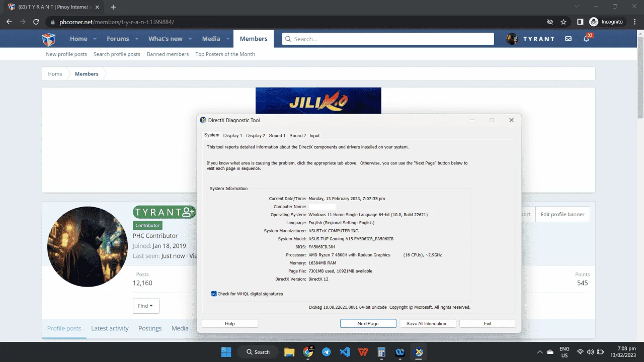Switch to the Input tab
Image resolution: width=644 pixels, height=362 pixels.
coord(314,135)
